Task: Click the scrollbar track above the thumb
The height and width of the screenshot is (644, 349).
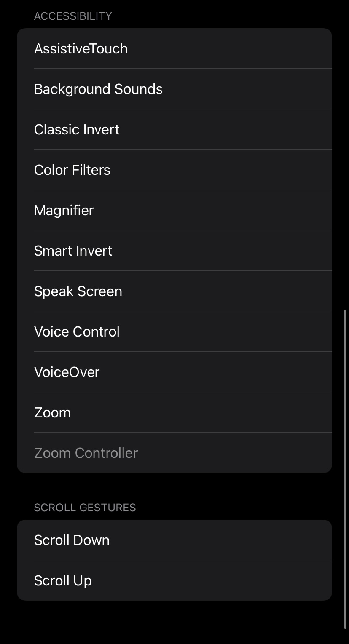Action: (x=345, y=168)
